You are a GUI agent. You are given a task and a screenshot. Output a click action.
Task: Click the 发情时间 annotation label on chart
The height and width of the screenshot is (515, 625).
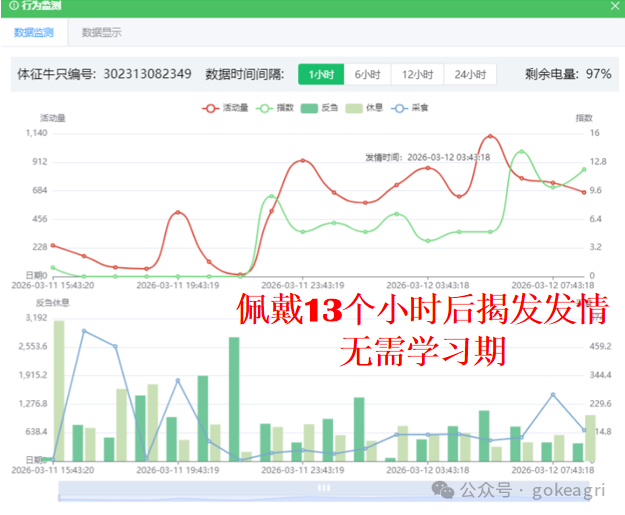click(427, 157)
